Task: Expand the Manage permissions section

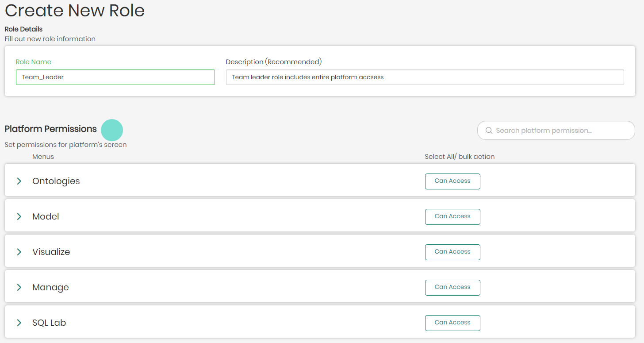Action: (19, 287)
